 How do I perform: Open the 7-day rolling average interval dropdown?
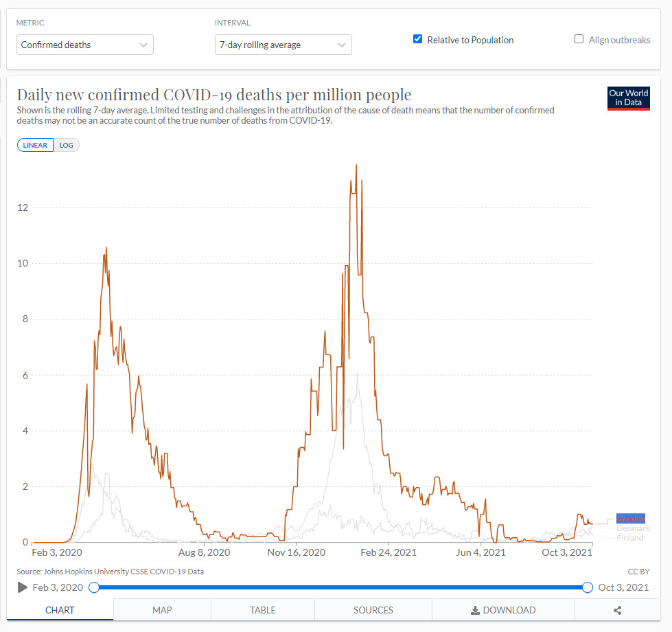point(283,45)
